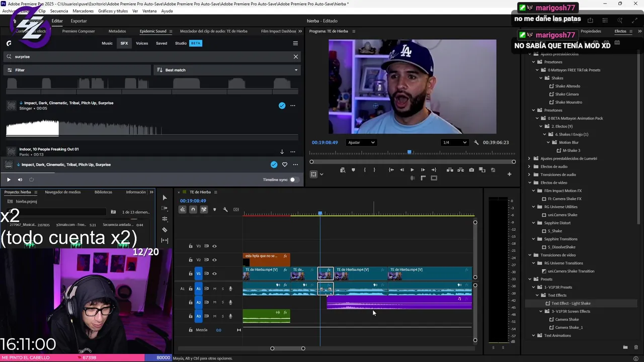Open the Marcadores menu
644x362 pixels.
click(x=83, y=11)
